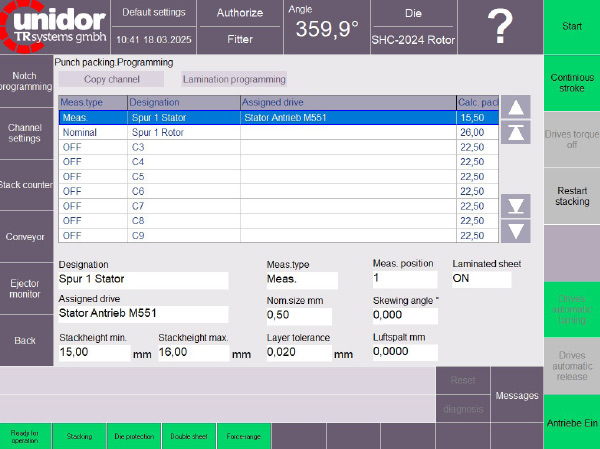Screen dimensions: 600x449
Task: Select the Spur 1 Stator row
Action: (279, 118)
